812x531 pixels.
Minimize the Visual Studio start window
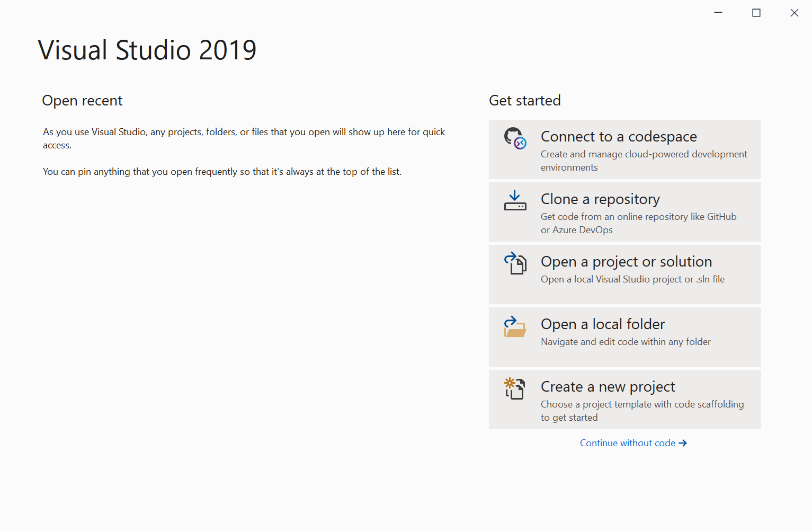pyautogui.click(x=718, y=13)
